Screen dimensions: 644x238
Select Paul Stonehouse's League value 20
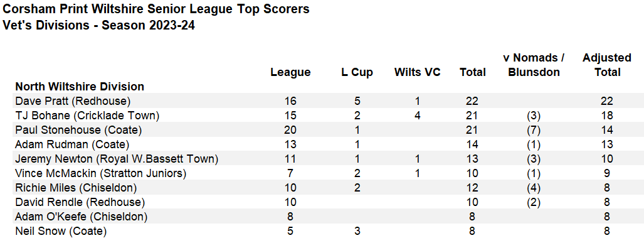pos(290,131)
